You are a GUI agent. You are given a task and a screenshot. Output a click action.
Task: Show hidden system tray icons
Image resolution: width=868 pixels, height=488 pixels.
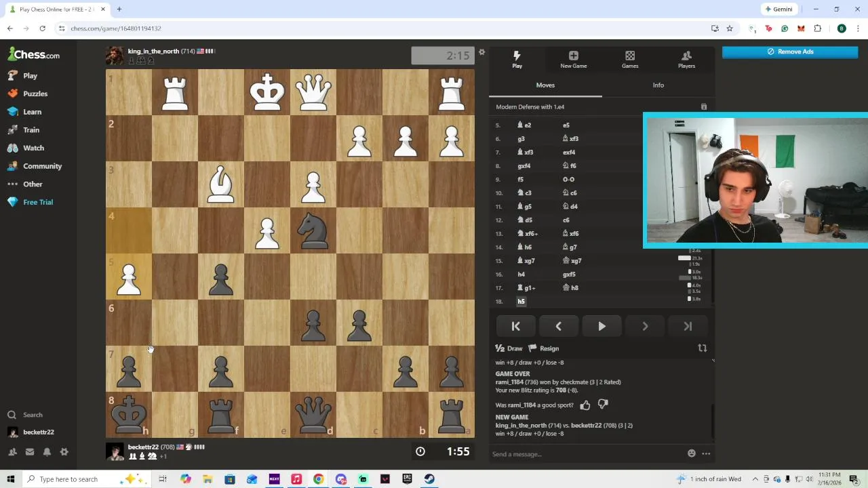click(x=755, y=479)
